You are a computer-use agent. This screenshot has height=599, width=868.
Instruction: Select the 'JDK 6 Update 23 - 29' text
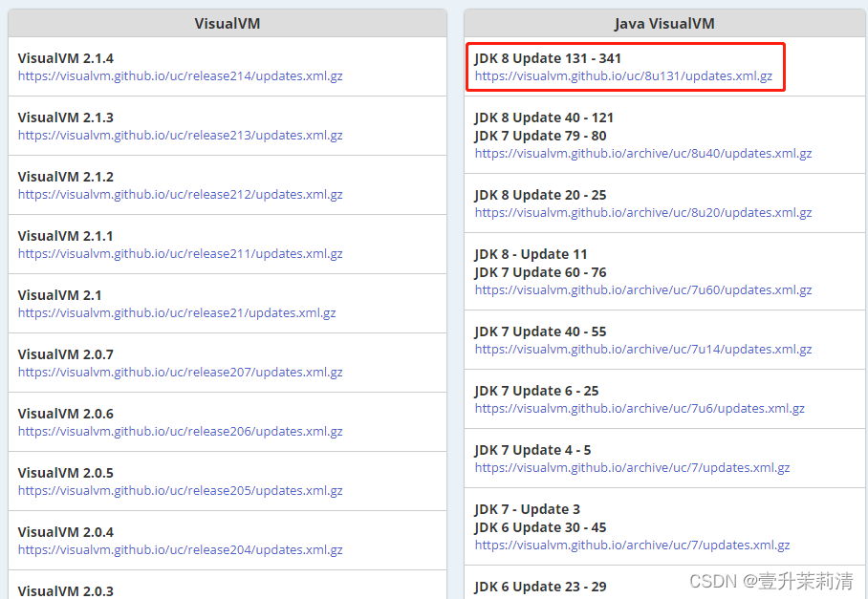540,587
